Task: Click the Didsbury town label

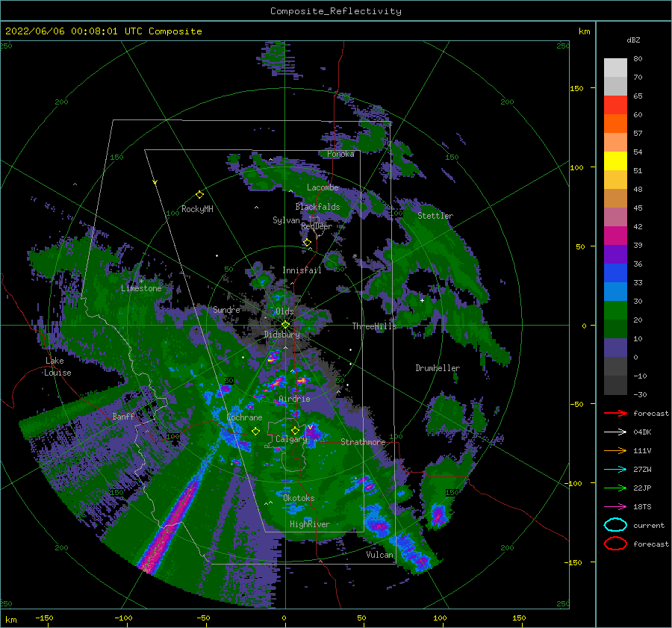Action: 282,335
